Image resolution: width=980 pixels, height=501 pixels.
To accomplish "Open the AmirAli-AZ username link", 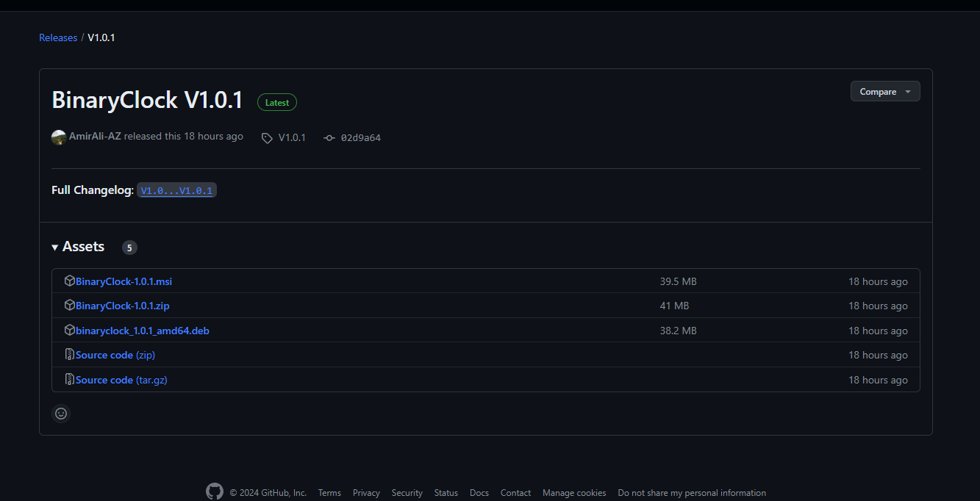I will [95, 137].
